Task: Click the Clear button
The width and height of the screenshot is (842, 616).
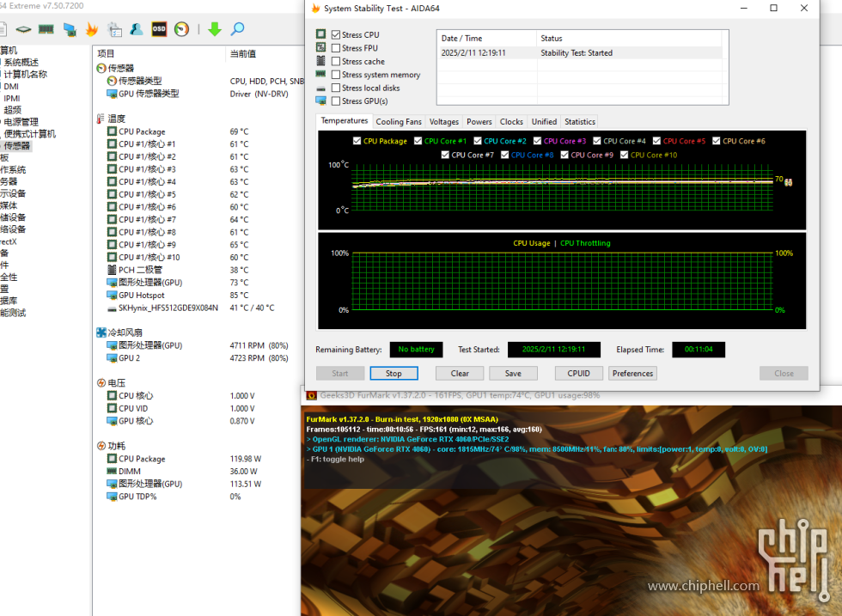Action: click(460, 373)
